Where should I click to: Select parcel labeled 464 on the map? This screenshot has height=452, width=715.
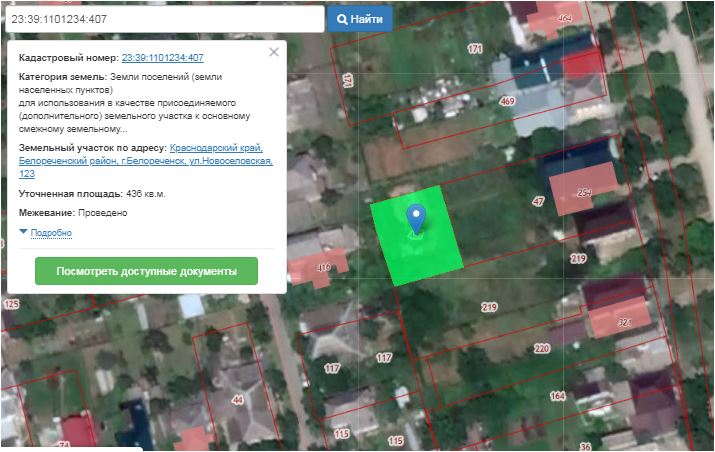[565, 17]
